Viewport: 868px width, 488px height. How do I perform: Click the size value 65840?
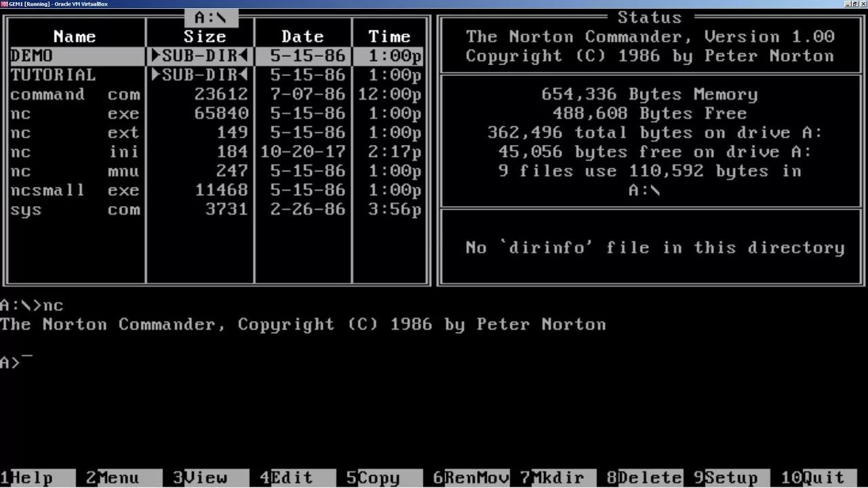[222, 113]
